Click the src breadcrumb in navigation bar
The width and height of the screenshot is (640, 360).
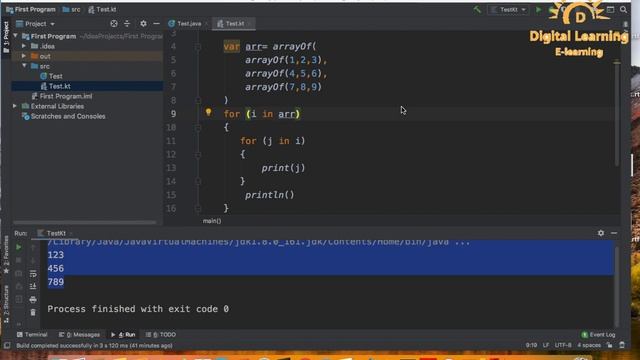point(72,9)
